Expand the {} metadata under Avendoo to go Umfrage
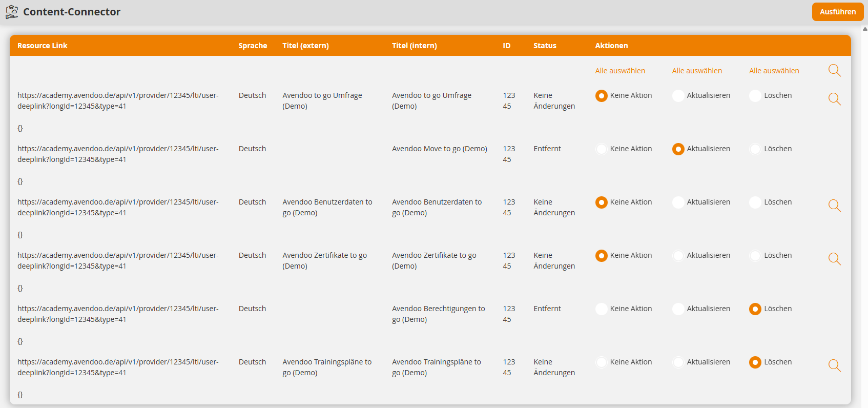This screenshot has width=868, height=408. (20, 128)
